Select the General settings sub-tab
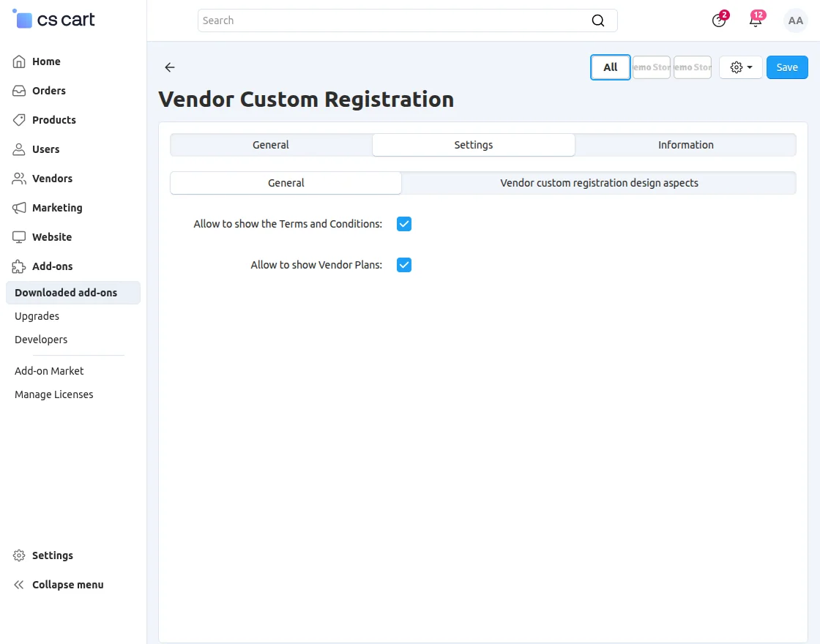Image resolution: width=820 pixels, height=644 pixels. pyautogui.click(x=286, y=183)
